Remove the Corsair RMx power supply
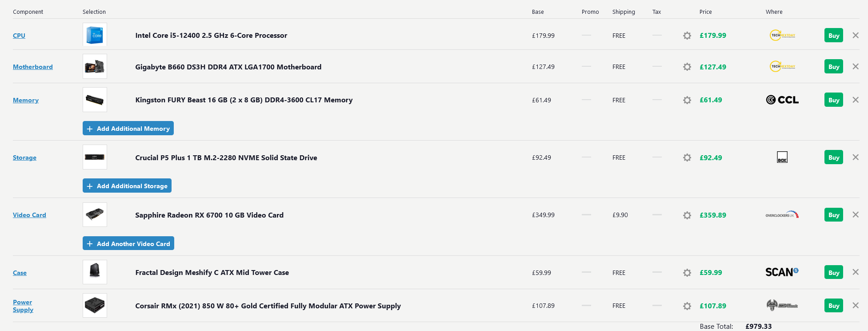Screen dimensions: 868x331 [856, 305]
